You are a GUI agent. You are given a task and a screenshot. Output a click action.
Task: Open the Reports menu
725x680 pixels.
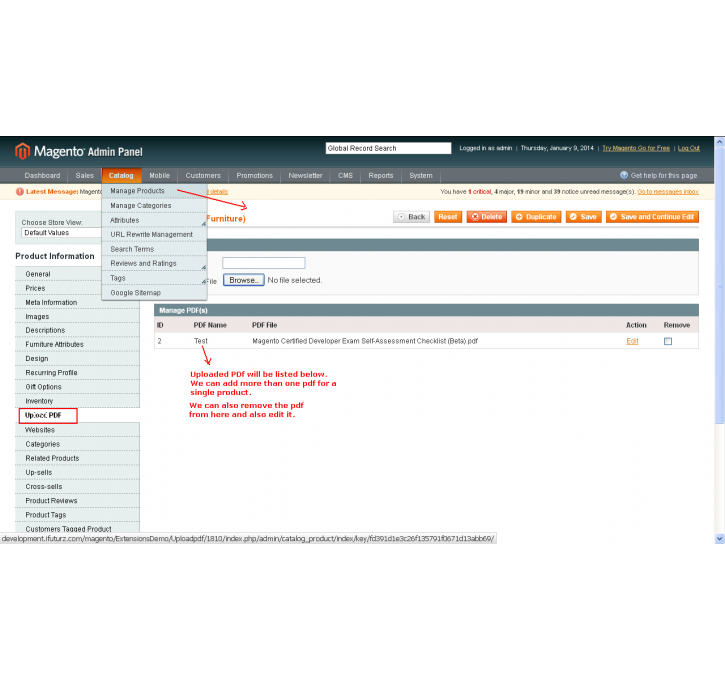coord(381,176)
